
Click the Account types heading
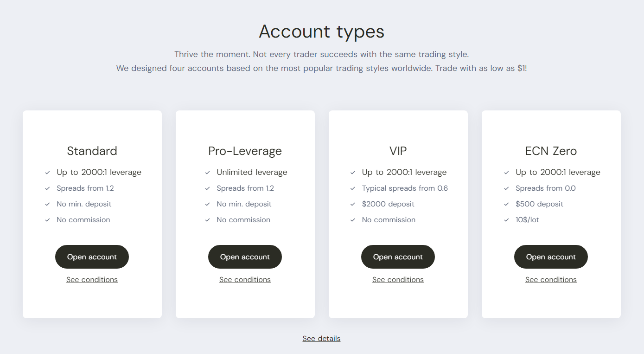321,32
